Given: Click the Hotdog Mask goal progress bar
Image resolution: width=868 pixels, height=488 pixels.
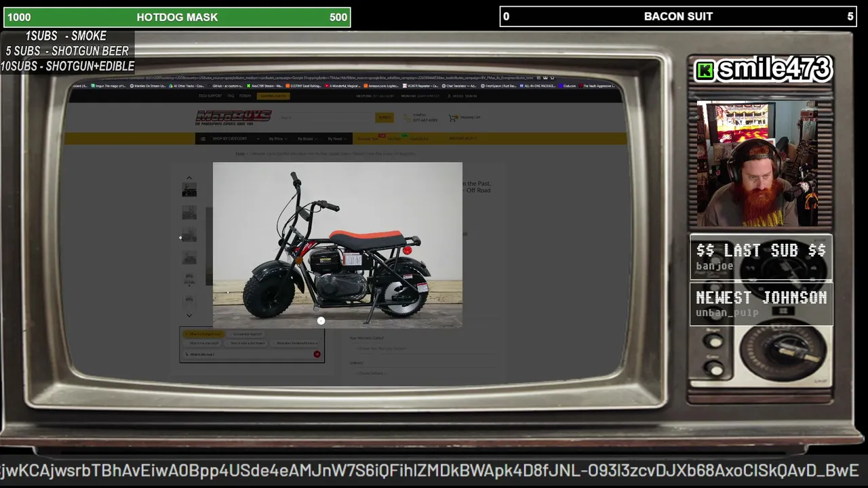Looking at the screenshot, I should (x=177, y=17).
